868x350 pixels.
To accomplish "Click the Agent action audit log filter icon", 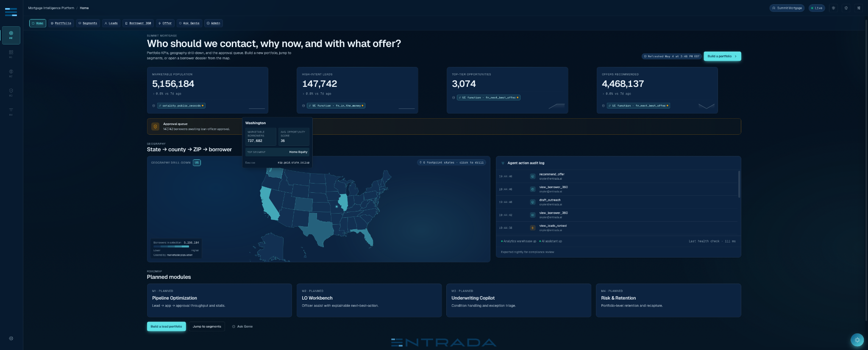I will (503, 163).
